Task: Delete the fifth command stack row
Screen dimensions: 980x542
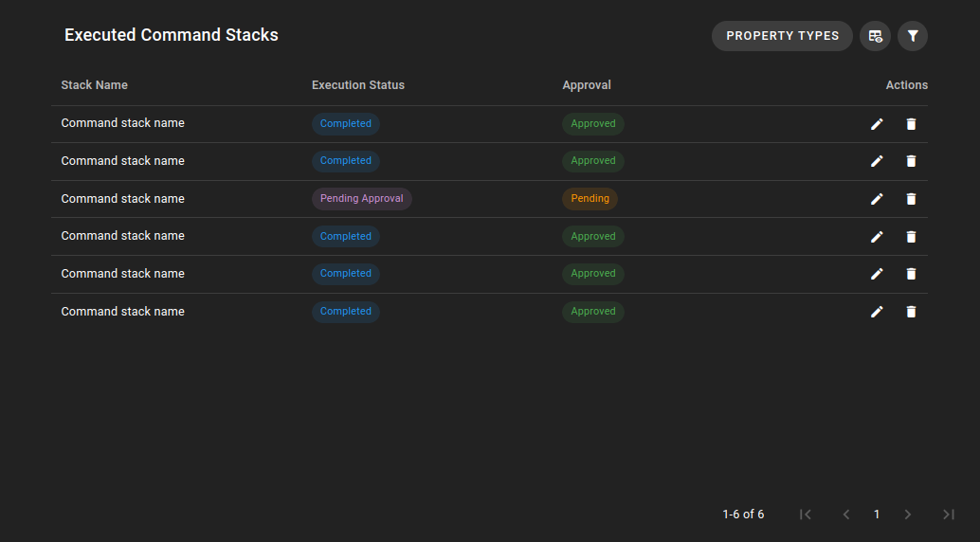Action: (911, 274)
